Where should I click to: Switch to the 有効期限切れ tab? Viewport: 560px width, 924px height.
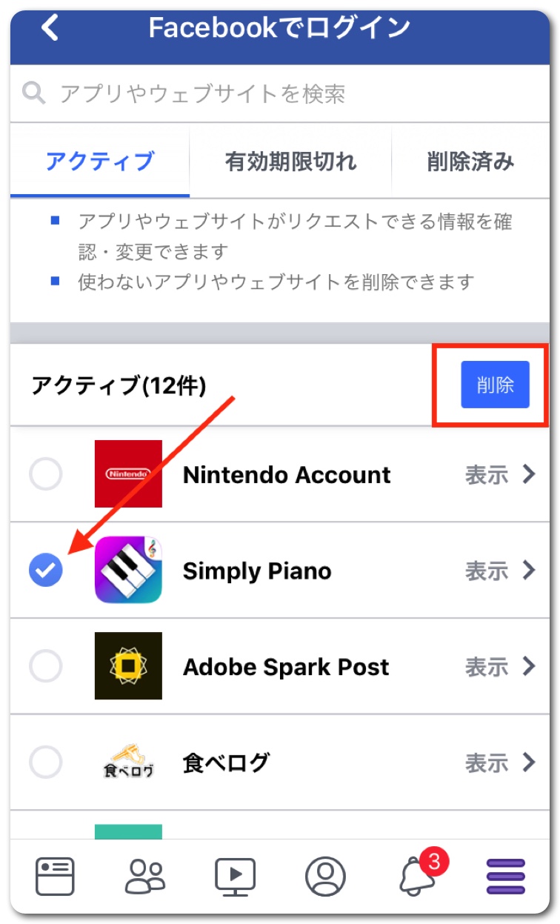[290, 162]
